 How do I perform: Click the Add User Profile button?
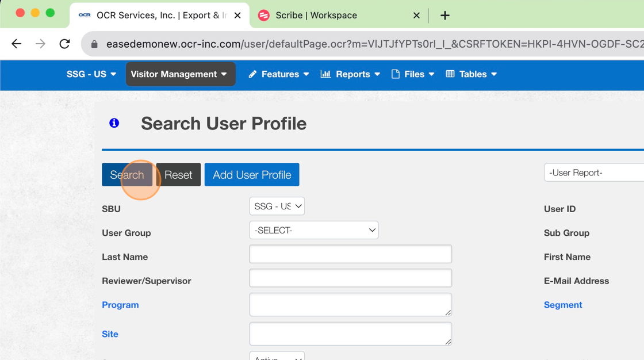coord(252,175)
